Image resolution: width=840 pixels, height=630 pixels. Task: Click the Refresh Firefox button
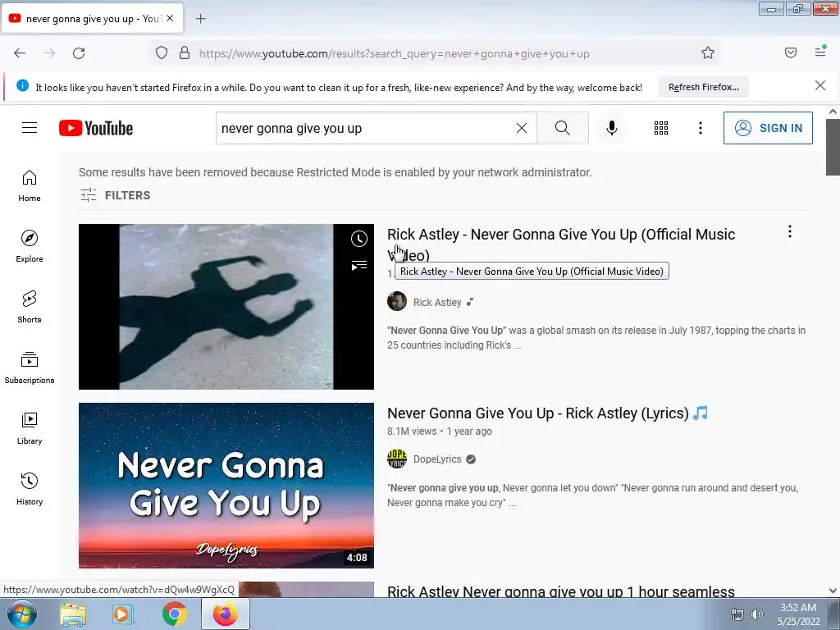tap(703, 87)
